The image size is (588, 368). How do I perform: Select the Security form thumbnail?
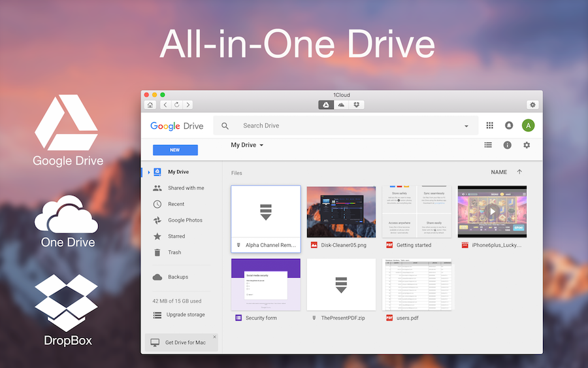point(266,285)
